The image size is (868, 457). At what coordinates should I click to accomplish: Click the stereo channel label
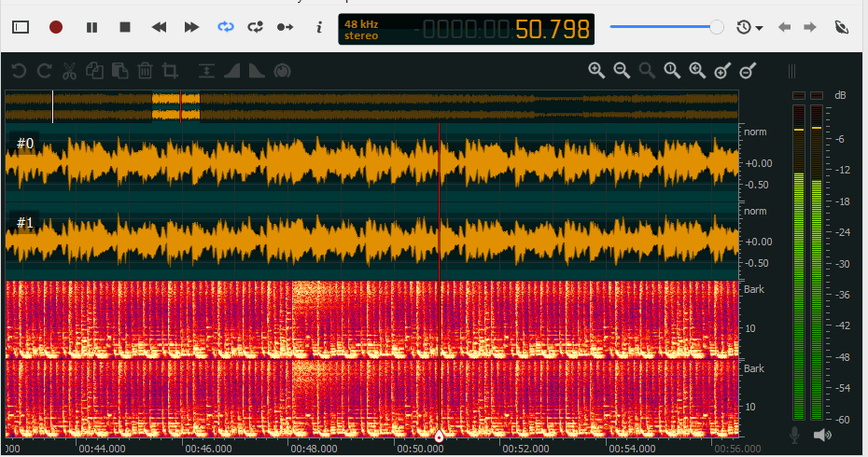click(x=361, y=35)
